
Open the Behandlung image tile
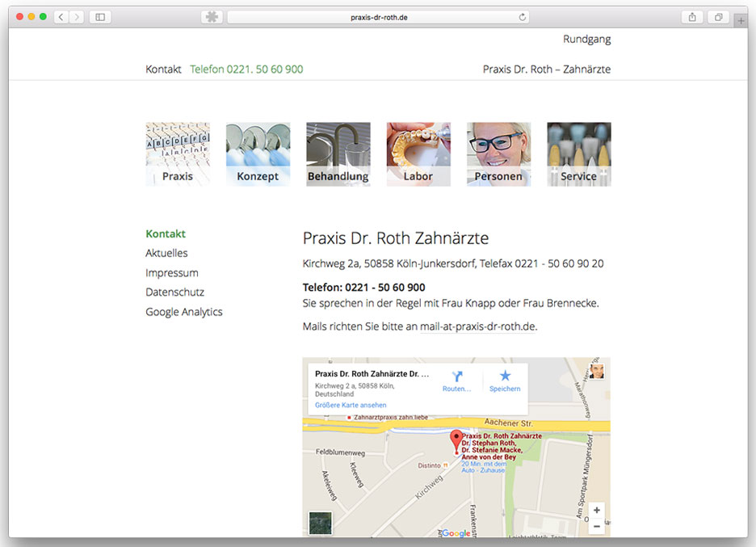click(338, 154)
